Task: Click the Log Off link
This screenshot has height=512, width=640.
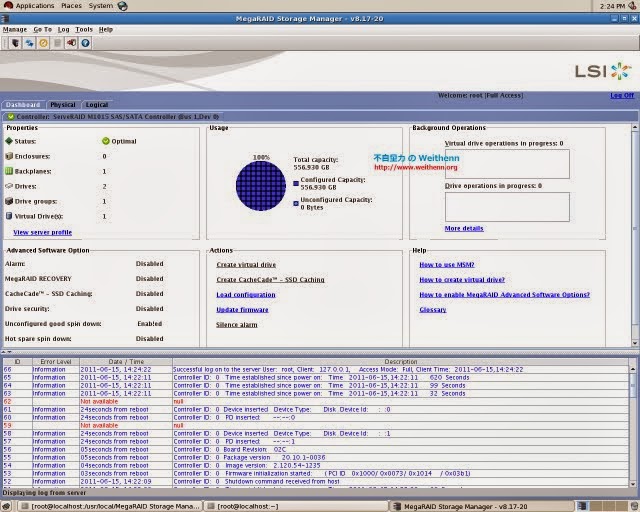Action: pyautogui.click(x=622, y=96)
